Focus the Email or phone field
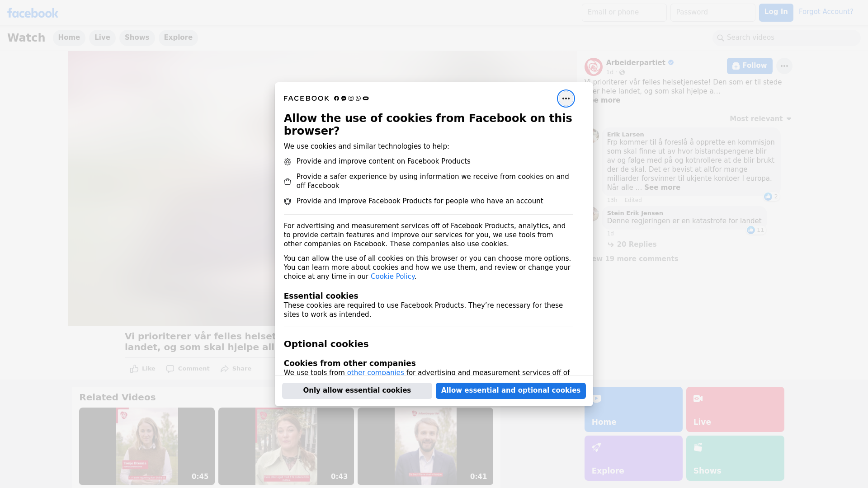Image resolution: width=868 pixels, height=488 pixels. pyautogui.click(x=624, y=13)
